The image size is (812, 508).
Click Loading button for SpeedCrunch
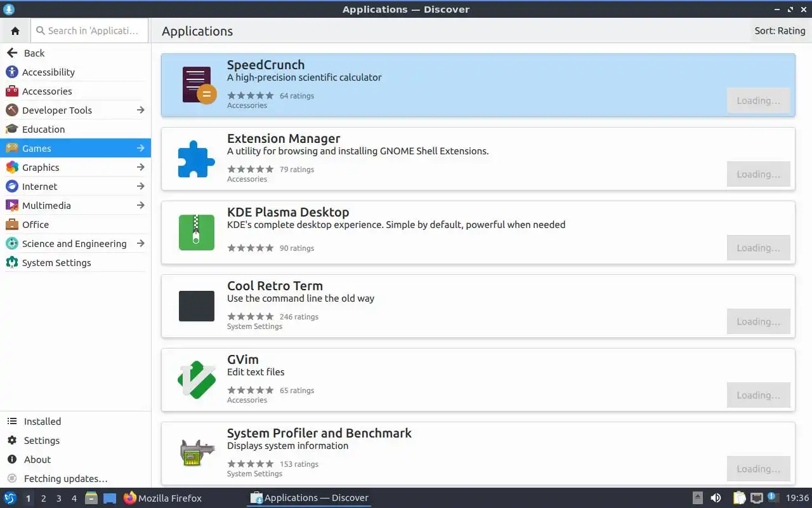(759, 100)
